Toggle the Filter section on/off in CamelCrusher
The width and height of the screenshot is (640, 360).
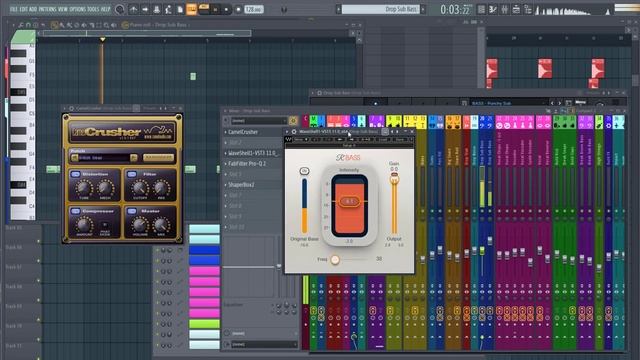click(x=131, y=174)
